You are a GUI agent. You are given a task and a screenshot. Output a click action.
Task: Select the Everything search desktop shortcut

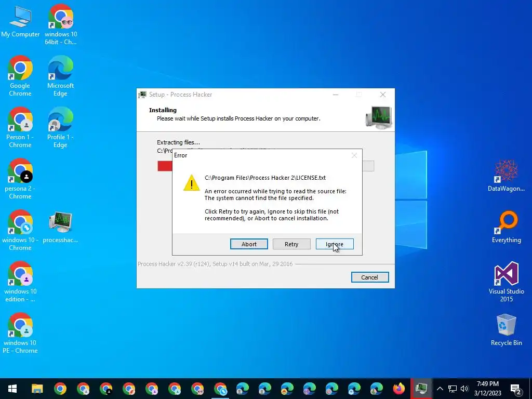(x=506, y=227)
